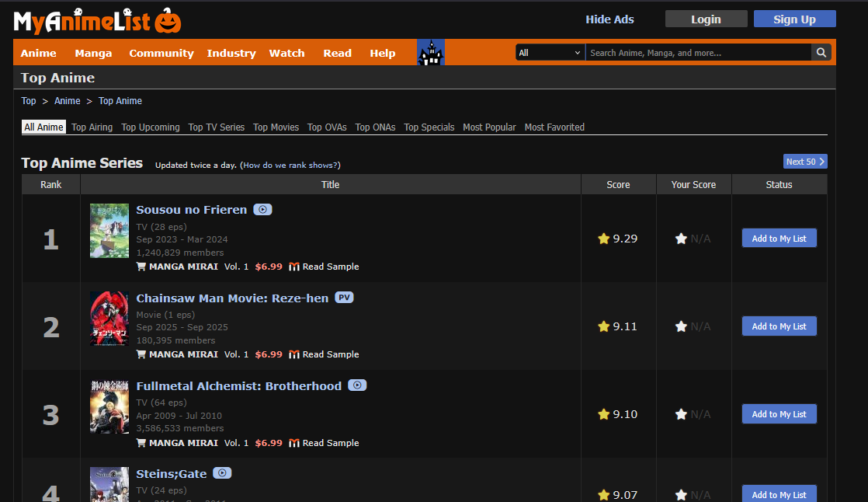Click white star in Chainsaw Man Your Score

click(681, 326)
